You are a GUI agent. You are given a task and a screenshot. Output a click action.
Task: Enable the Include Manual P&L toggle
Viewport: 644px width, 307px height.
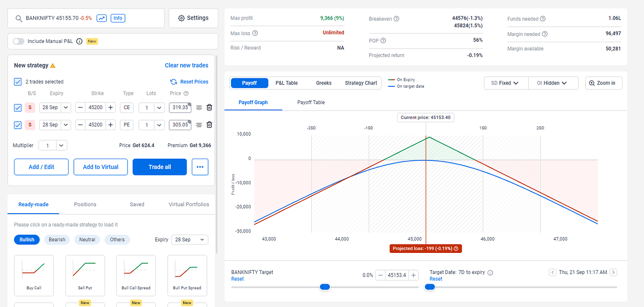(x=18, y=41)
